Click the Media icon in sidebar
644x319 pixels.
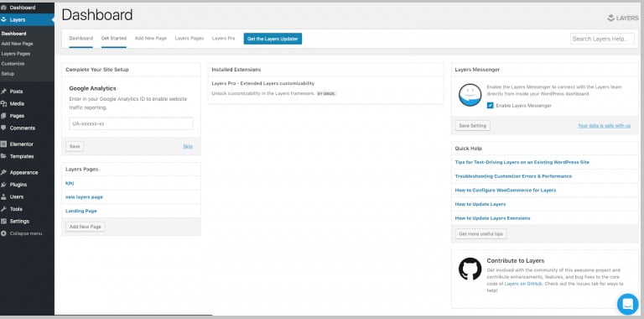click(3, 103)
